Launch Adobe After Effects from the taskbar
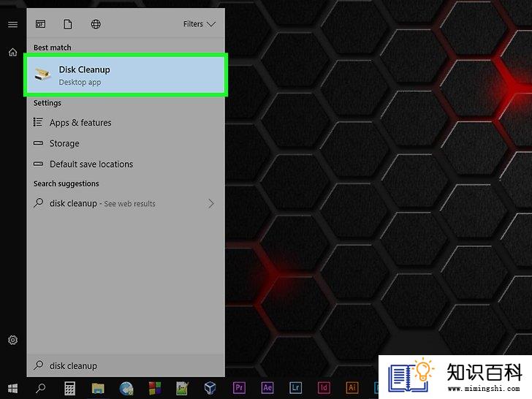532x399 pixels. pyautogui.click(x=267, y=387)
